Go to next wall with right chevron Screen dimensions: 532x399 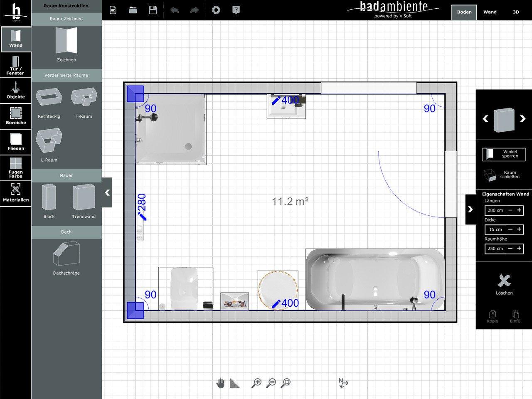click(523, 118)
